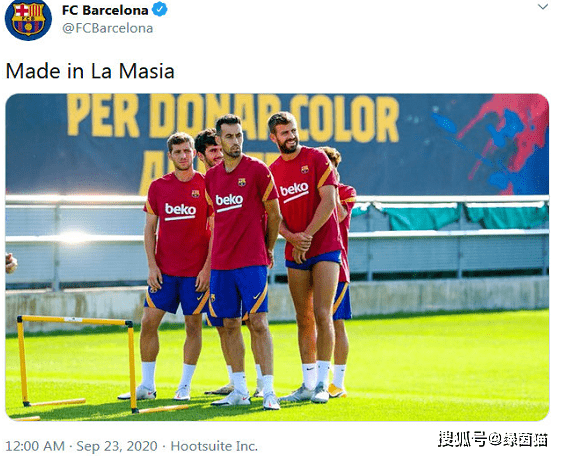562x456 pixels.
Task: Click the Made in La Masia text
Action: click(x=90, y=71)
